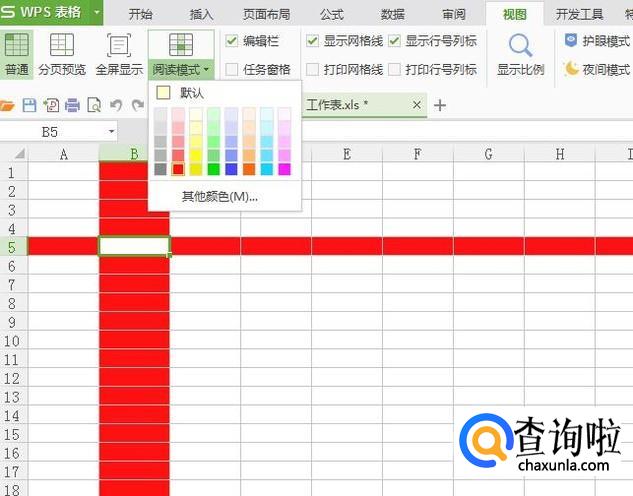The height and width of the screenshot is (496, 633).
Task: Pick the cyan swatch in bottom row
Action: [267, 169]
